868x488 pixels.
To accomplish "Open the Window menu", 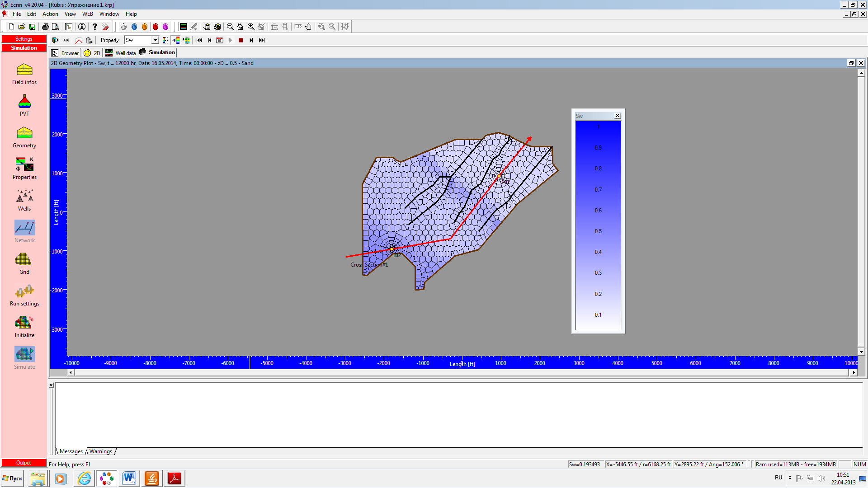I will [109, 14].
